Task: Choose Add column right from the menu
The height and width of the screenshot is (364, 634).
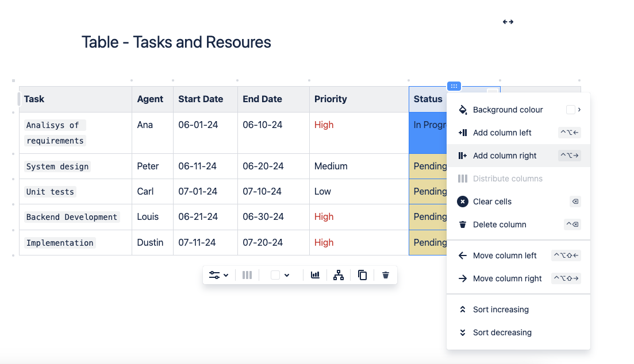Action: [504, 156]
